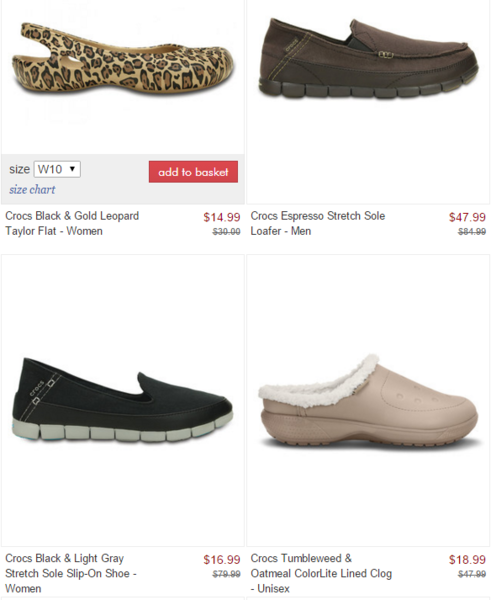The image size is (491, 600).
Task: Click the $16.99 sale price
Action: (222, 560)
